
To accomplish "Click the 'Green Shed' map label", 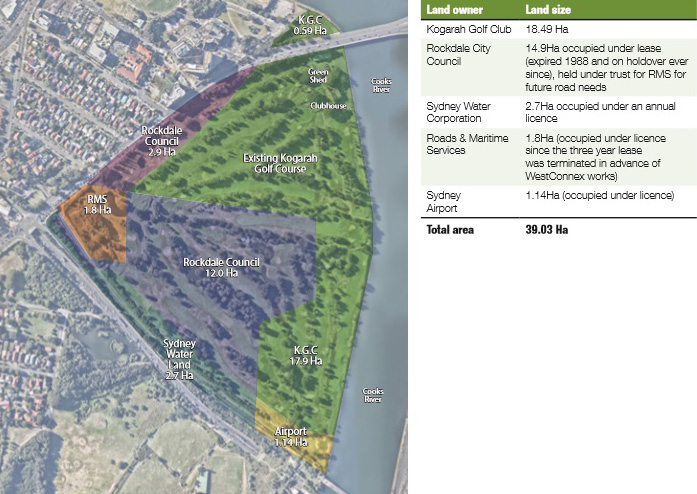I will point(318,76).
